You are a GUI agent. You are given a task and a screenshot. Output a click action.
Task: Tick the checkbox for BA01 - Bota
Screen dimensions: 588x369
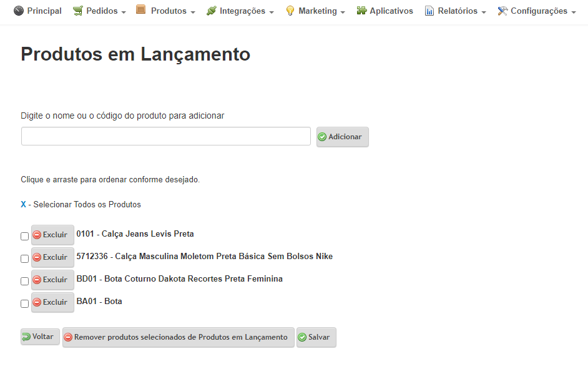click(x=24, y=303)
